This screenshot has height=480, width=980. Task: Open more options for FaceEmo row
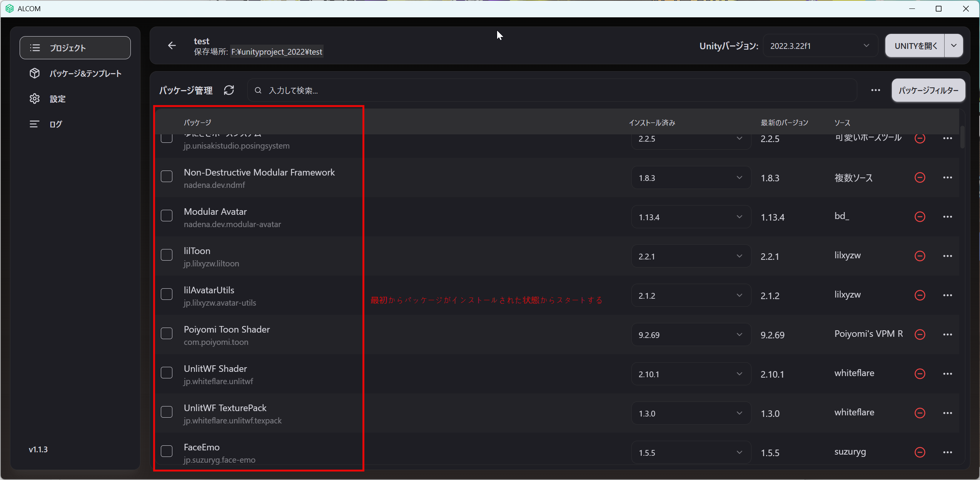coord(947,452)
